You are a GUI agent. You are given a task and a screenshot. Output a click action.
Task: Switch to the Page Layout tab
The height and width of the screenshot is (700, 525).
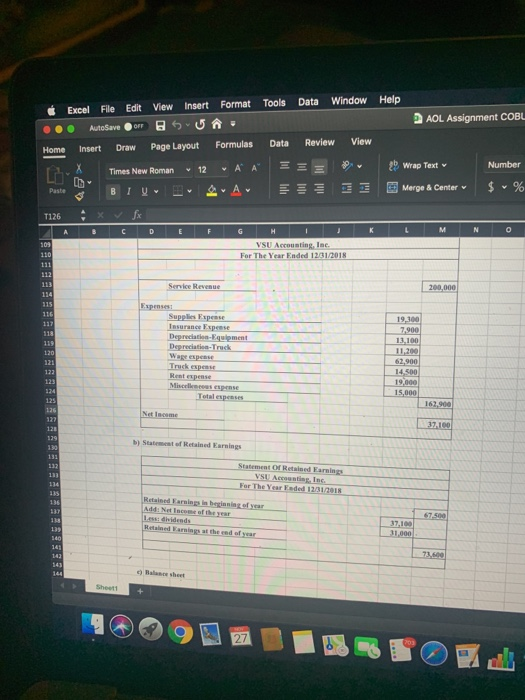175,146
